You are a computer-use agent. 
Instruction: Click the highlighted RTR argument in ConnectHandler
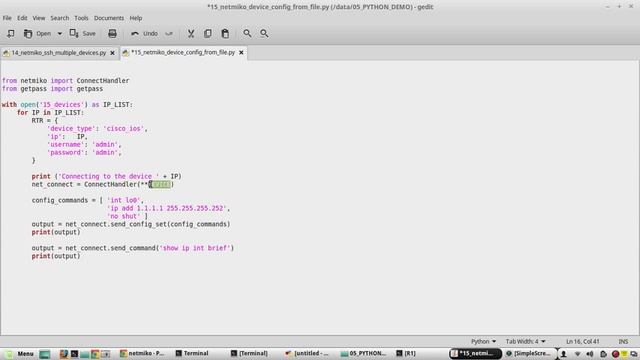[x=160, y=184]
